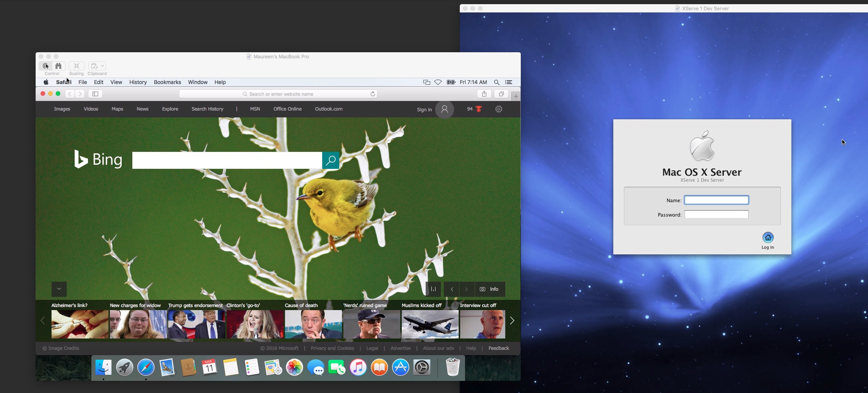Click the Wi-Fi status icon
868x393 pixels.
click(x=438, y=82)
